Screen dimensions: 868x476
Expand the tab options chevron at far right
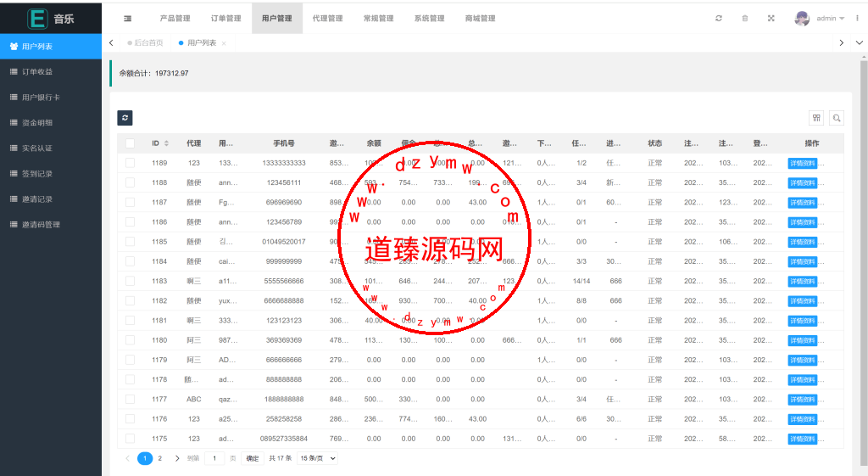860,42
